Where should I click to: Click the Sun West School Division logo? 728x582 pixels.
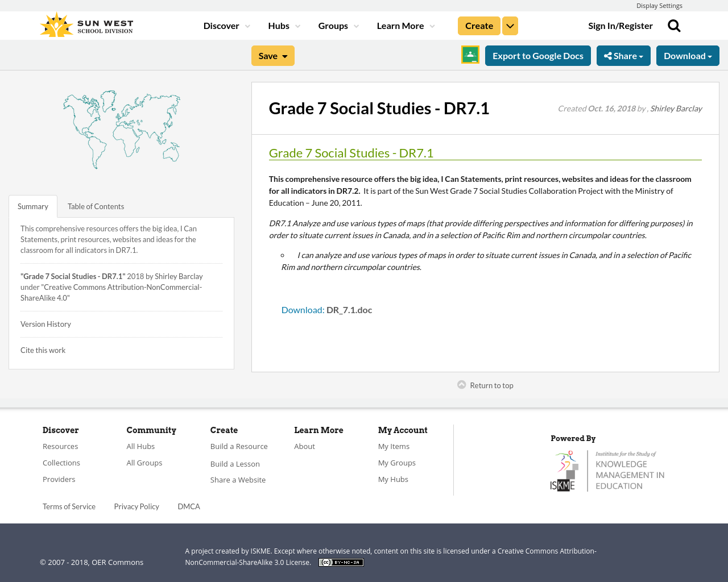click(85, 23)
